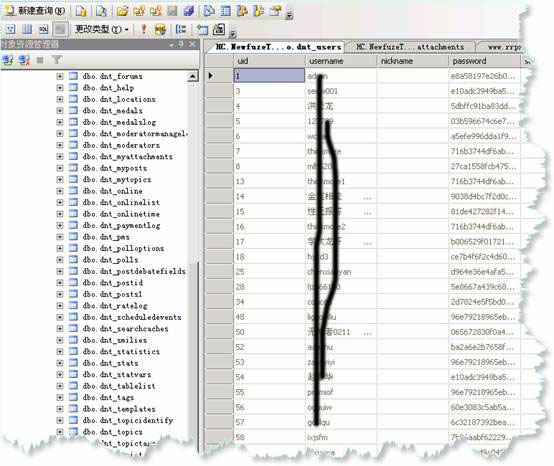Switch to the attachments table tab
Screen dimensions: 554x466
tap(410, 47)
